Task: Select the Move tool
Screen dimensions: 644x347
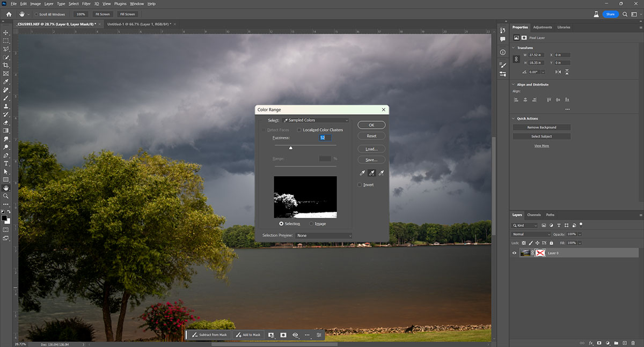Action: click(6, 33)
